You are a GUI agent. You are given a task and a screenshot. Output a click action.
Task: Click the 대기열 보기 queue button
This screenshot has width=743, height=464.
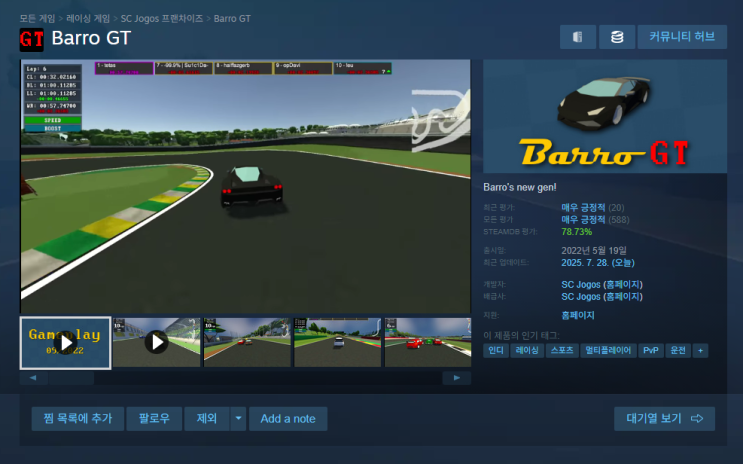(664, 419)
